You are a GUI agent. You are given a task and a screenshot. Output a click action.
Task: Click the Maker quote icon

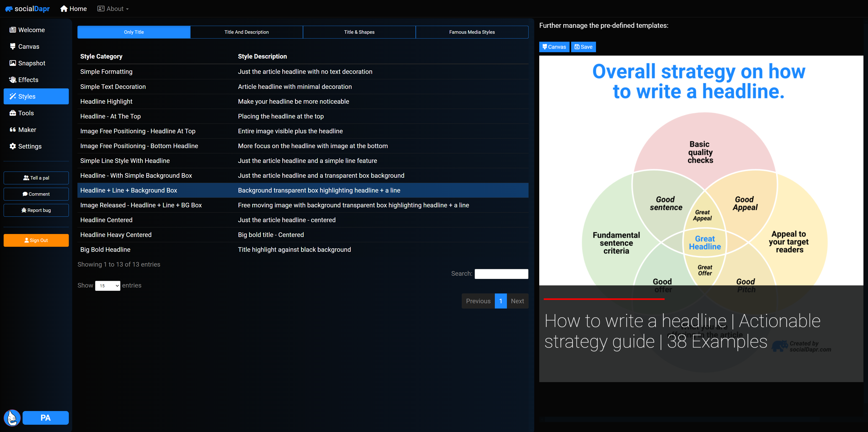pos(13,130)
